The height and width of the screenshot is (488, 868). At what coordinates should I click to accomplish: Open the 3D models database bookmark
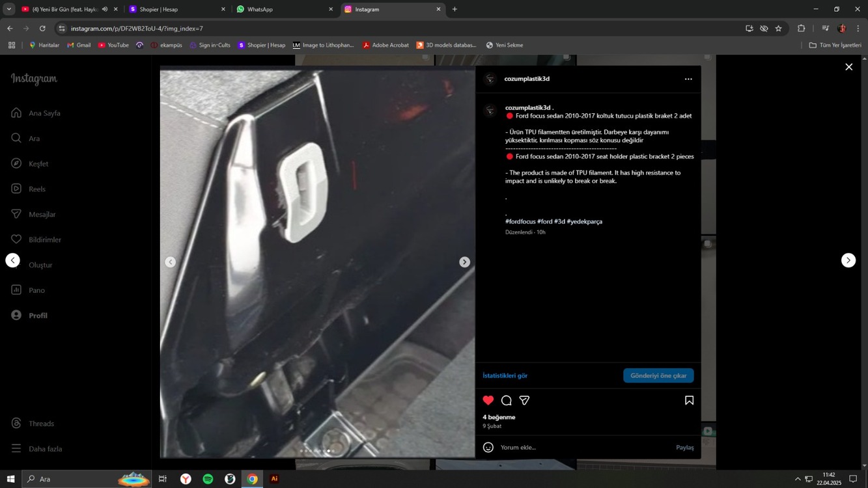[x=446, y=46]
